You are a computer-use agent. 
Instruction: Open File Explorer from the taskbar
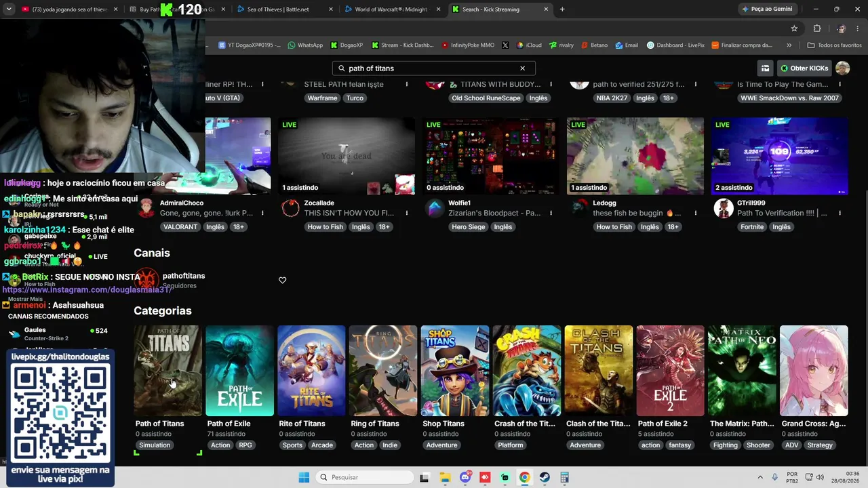pos(444,477)
